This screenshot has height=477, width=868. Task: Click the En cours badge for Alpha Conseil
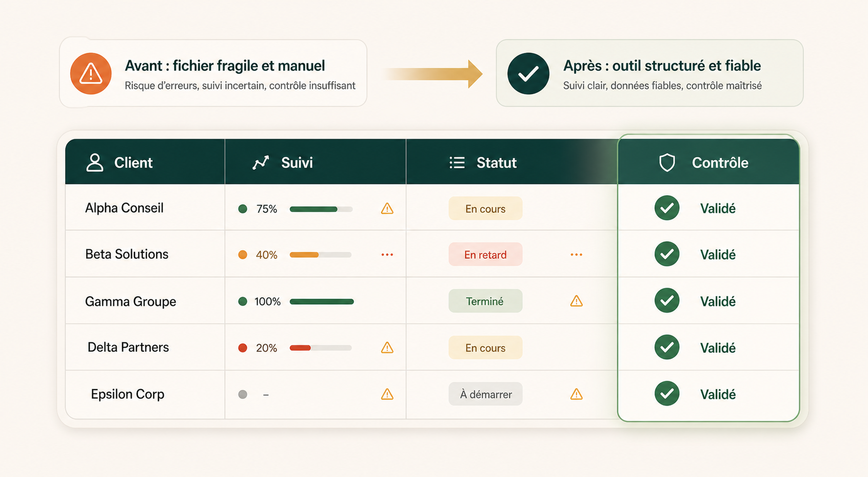[x=485, y=208]
